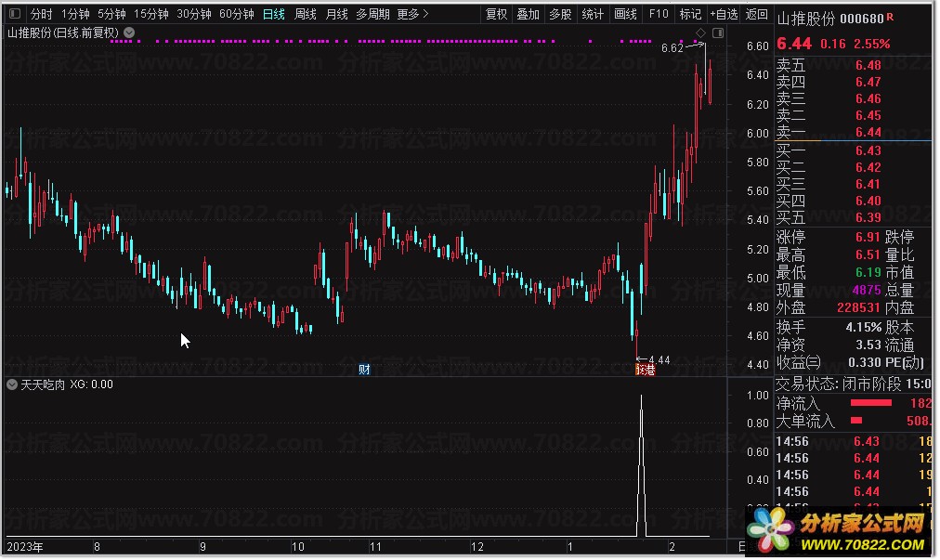Open the 画线 drawing tools
The height and width of the screenshot is (560, 940).
pyautogui.click(x=625, y=14)
